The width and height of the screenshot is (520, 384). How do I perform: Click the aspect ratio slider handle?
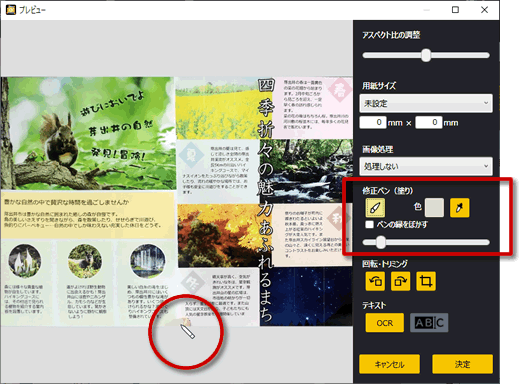(426, 55)
